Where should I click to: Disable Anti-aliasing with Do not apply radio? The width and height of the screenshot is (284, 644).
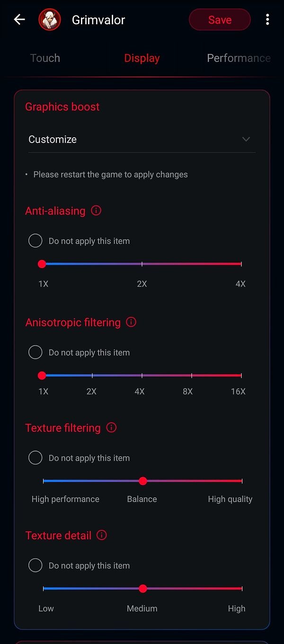[35, 241]
